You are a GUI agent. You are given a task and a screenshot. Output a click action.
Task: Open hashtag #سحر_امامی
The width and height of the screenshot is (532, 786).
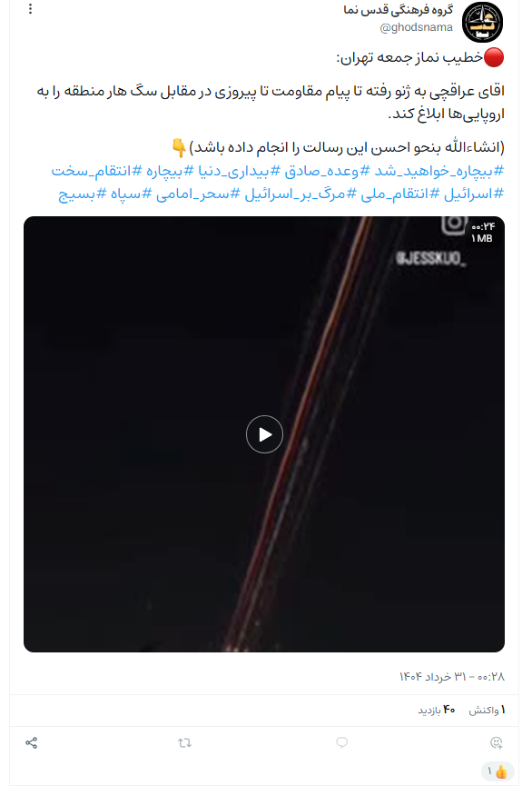[x=198, y=194]
